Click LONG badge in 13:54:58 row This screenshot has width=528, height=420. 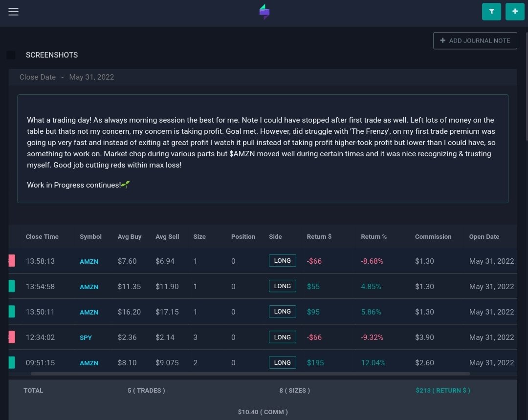[282, 286]
